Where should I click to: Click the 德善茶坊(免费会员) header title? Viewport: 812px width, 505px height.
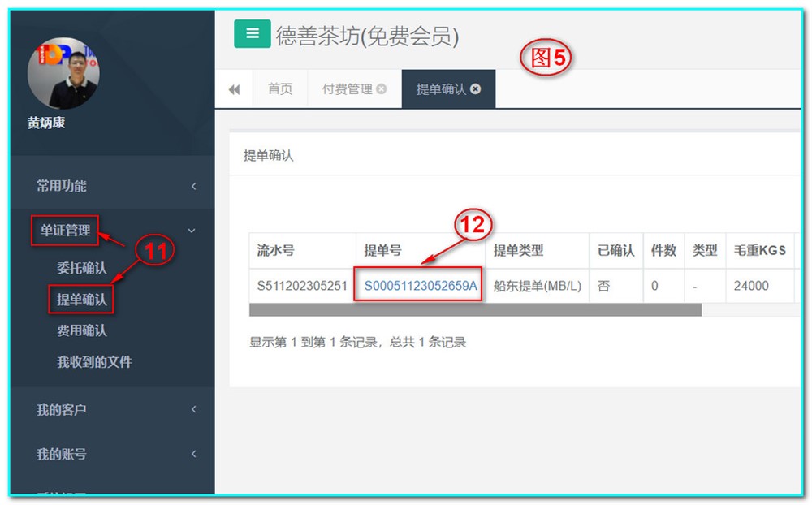[x=369, y=34]
